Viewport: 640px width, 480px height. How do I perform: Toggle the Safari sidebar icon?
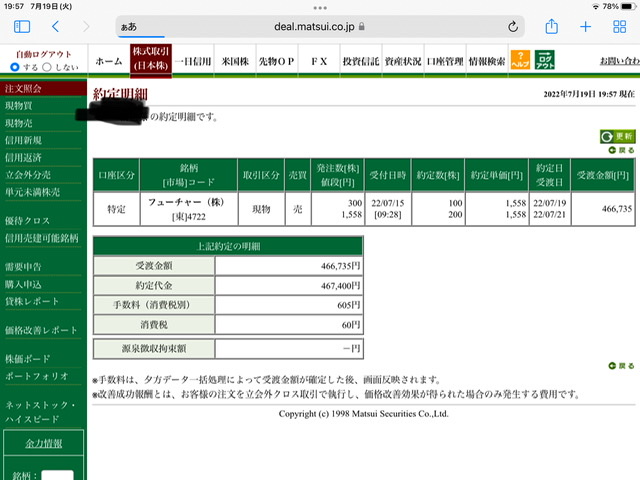click(22, 27)
